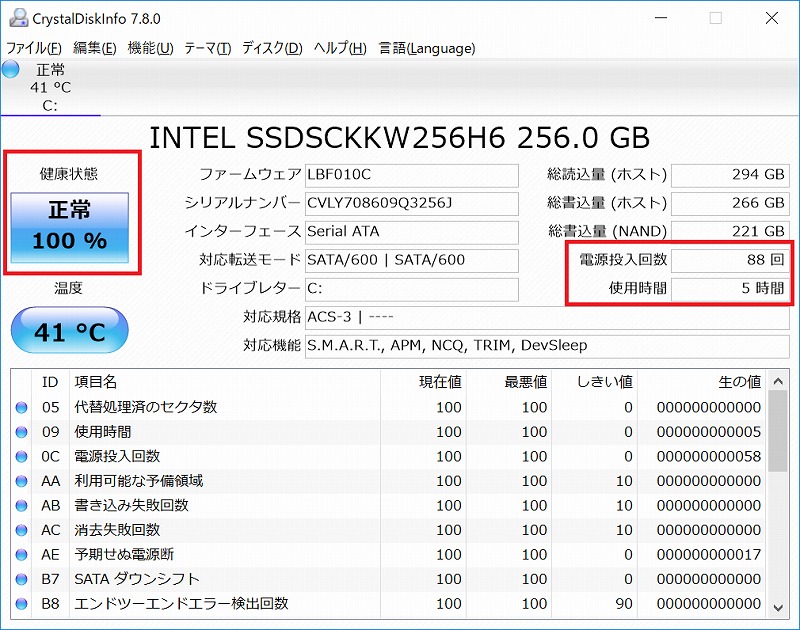The height and width of the screenshot is (630, 800).
Task: Select the C: disk tab showing 41 °C
Action: [x=51, y=87]
